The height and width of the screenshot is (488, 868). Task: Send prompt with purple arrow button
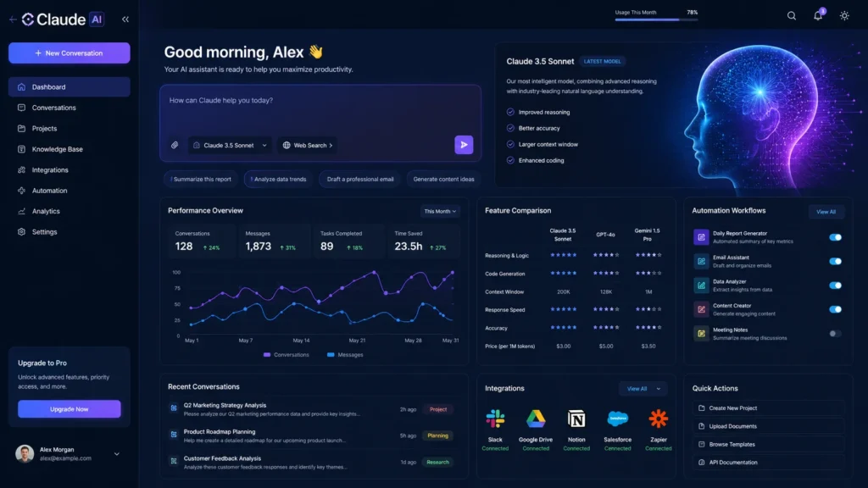coord(464,145)
